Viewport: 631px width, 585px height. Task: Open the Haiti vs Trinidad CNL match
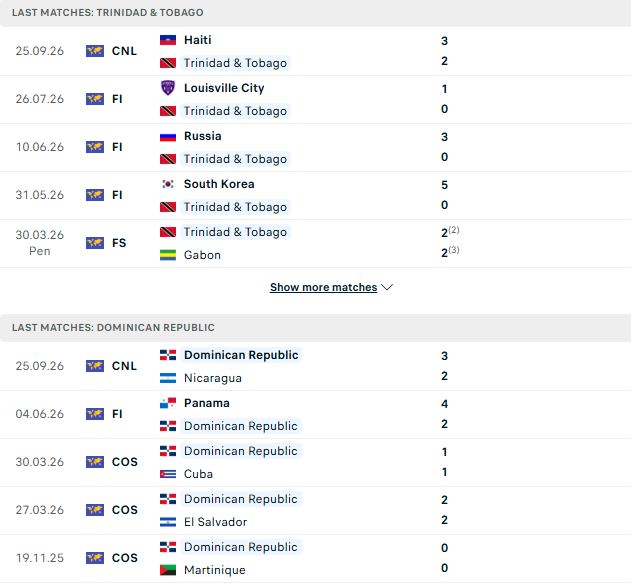(316, 51)
